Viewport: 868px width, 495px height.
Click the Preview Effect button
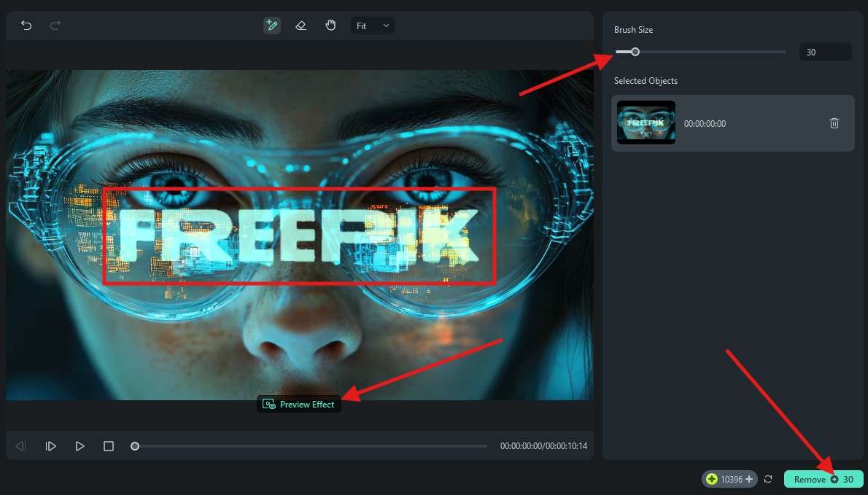(x=299, y=405)
